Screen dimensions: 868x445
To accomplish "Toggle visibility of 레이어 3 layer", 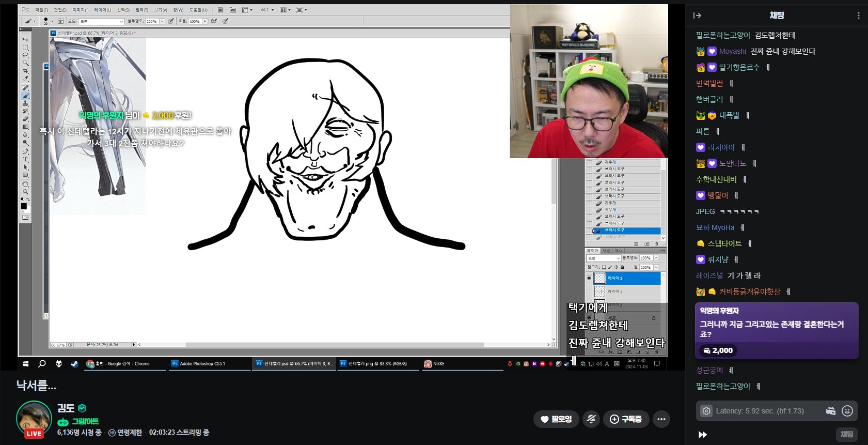I will [x=589, y=278].
